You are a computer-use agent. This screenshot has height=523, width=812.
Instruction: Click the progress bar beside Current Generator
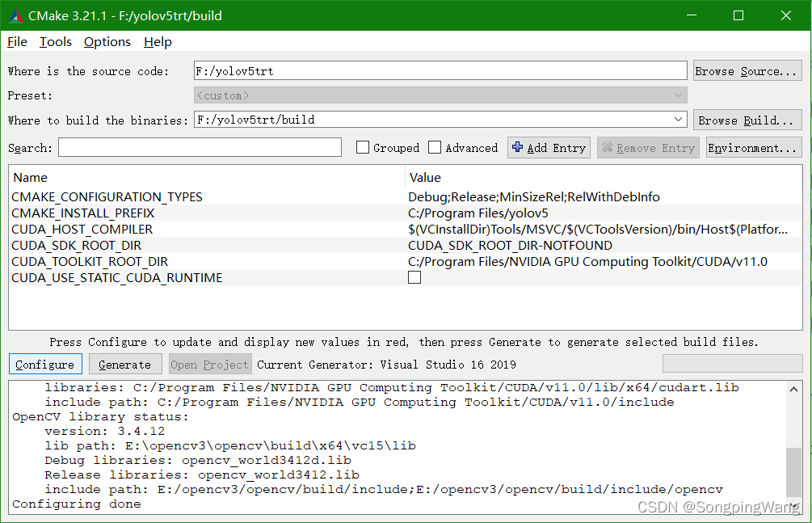(732, 364)
